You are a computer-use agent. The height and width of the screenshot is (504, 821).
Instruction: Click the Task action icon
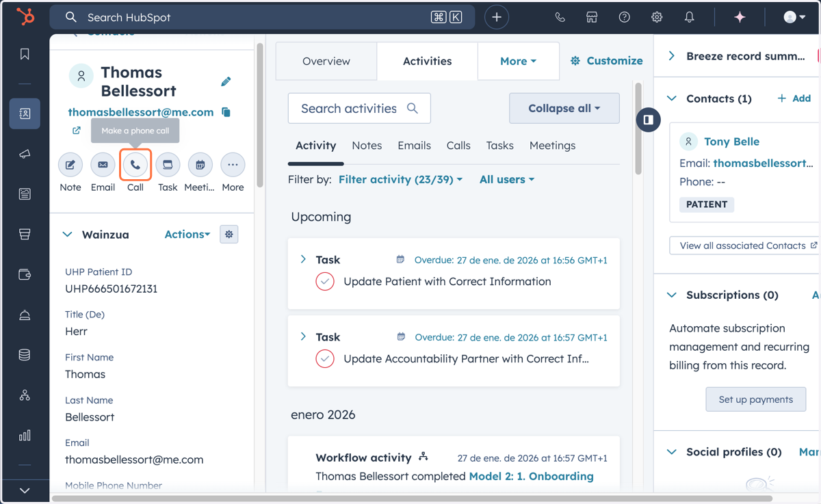click(168, 165)
